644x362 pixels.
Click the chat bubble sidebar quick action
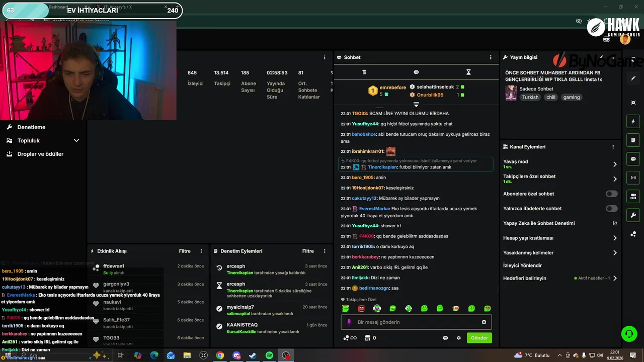pyautogui.click(x=633, y=159)
